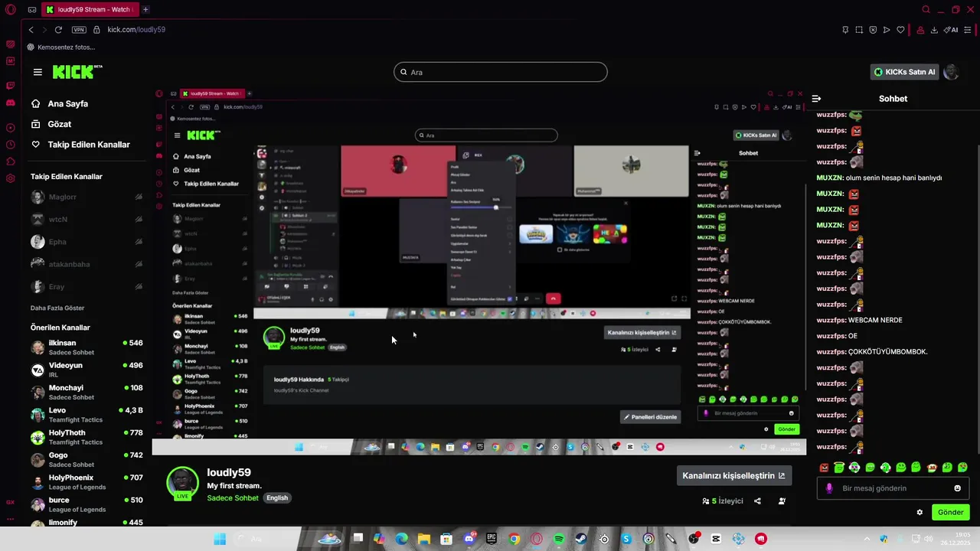Open the Opera sidebar player icon
Image resolution: width=980 pixels, height=551 pixels.
[x=11, y=128]
